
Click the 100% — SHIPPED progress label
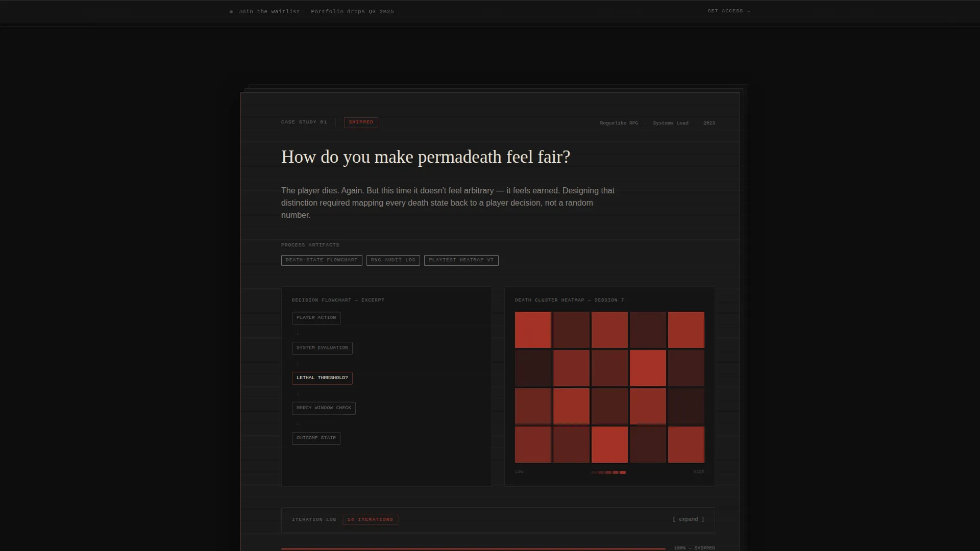tap(694, 548)
